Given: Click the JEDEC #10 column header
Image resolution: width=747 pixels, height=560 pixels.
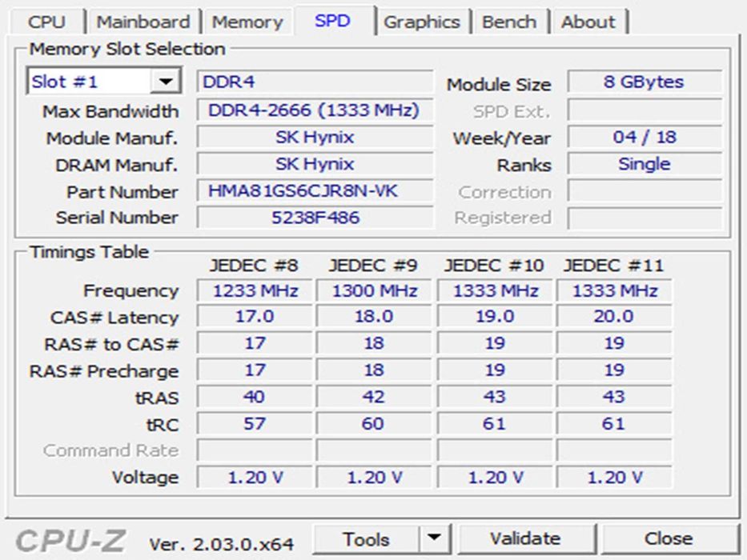Looking at the screenshot, I should [x=494, y=266].
